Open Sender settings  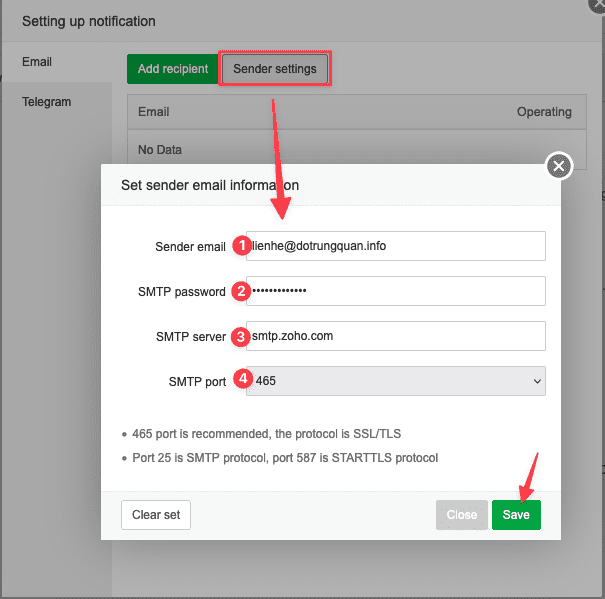tap(274, 69)
